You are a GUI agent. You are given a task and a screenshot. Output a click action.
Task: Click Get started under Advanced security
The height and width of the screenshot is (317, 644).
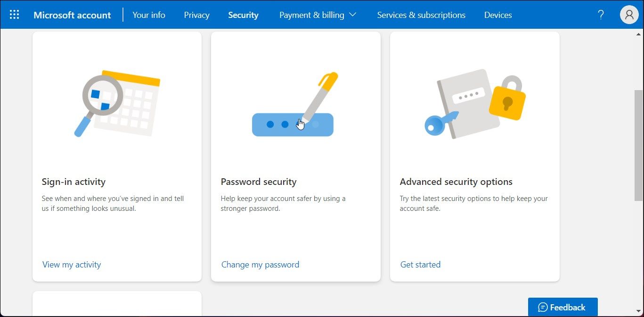coord(420,265)
